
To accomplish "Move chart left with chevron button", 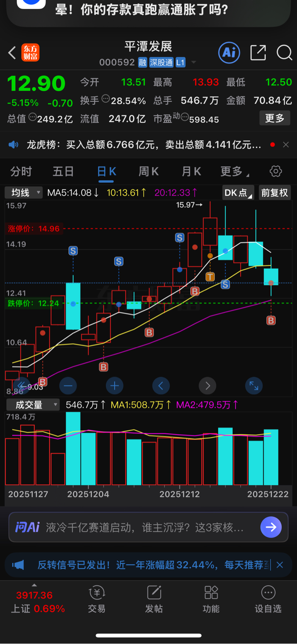I will (x=161, y=386).
